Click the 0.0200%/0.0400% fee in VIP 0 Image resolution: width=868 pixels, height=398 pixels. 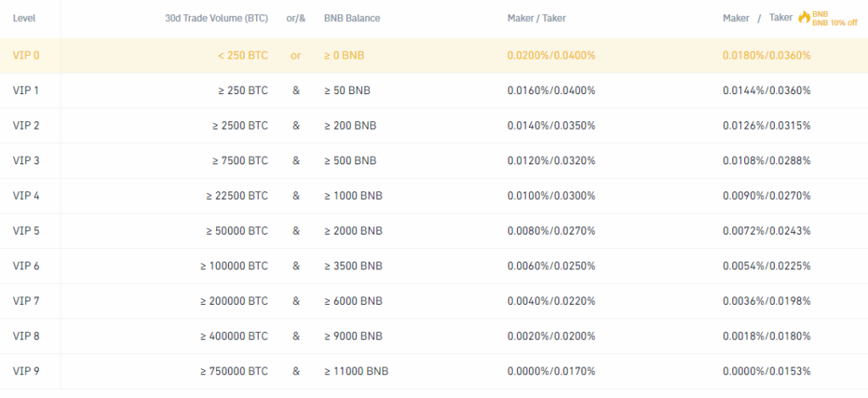click(551, 55)
